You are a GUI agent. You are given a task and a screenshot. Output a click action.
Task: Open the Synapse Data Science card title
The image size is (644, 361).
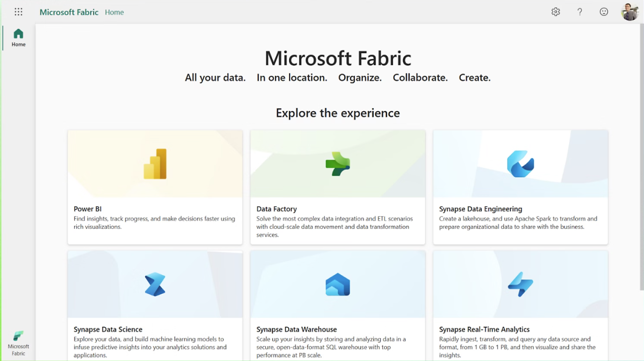coord(108,329)
